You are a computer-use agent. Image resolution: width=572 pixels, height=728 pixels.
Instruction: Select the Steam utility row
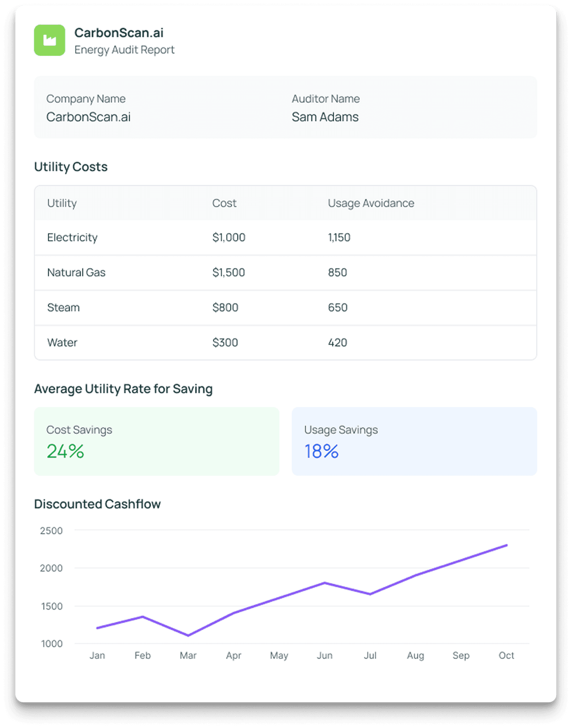coord(63,308)
